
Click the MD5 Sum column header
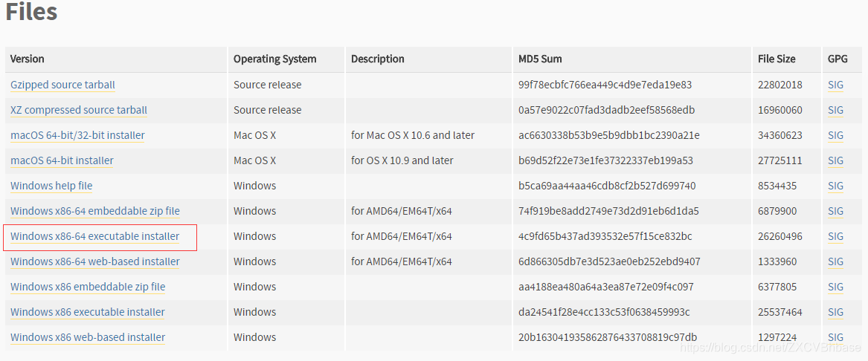pos(540,59)
